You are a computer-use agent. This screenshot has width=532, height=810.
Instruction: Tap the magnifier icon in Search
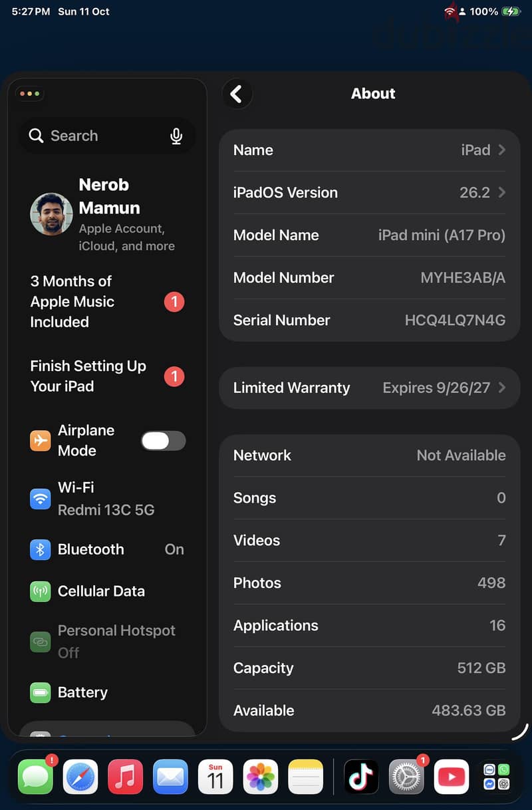pyautogui.click(x=36, y=136)
